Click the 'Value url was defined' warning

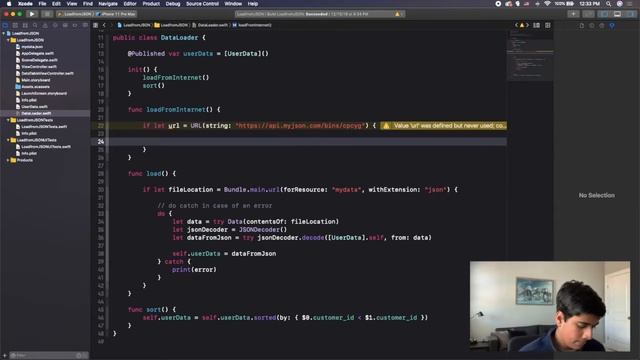[444, 126]
